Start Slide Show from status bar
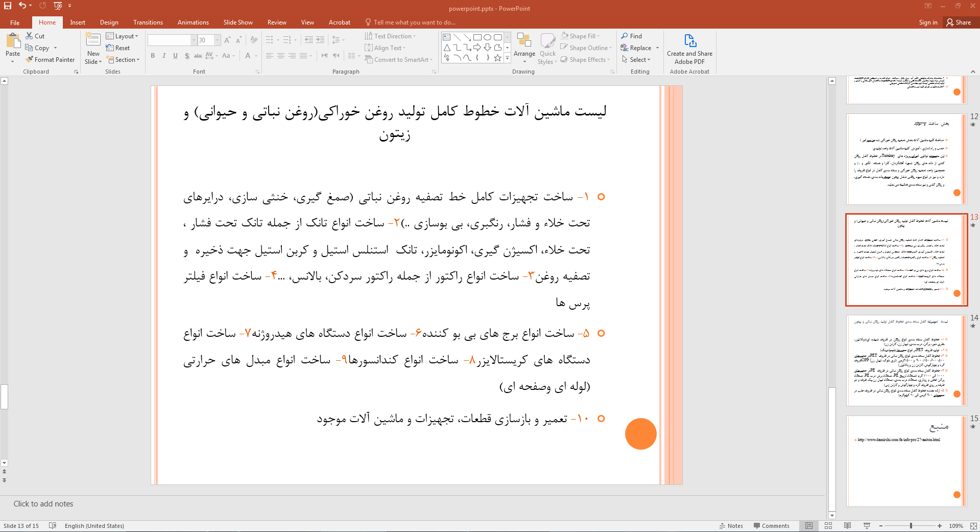Screen dimensions: 980x532 tap(867, 526)
